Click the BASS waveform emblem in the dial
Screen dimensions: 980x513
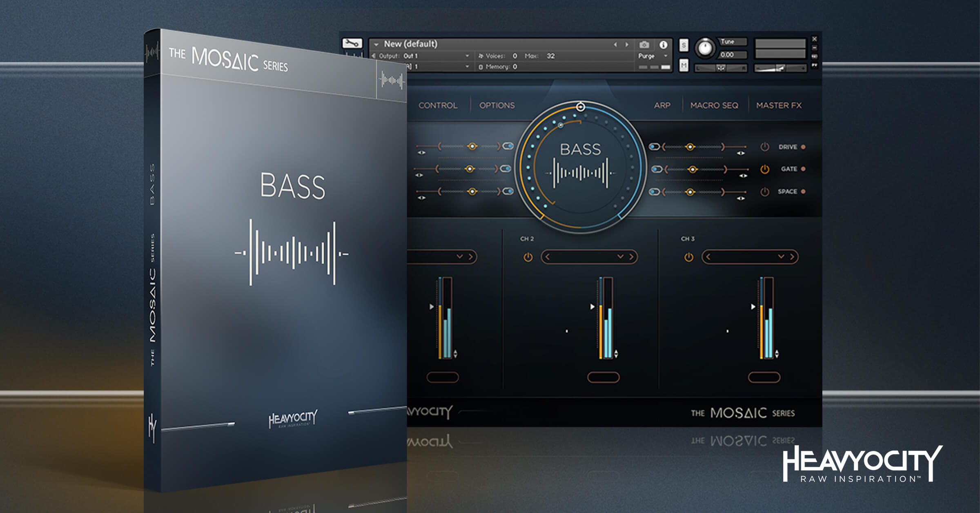point(580,173)
